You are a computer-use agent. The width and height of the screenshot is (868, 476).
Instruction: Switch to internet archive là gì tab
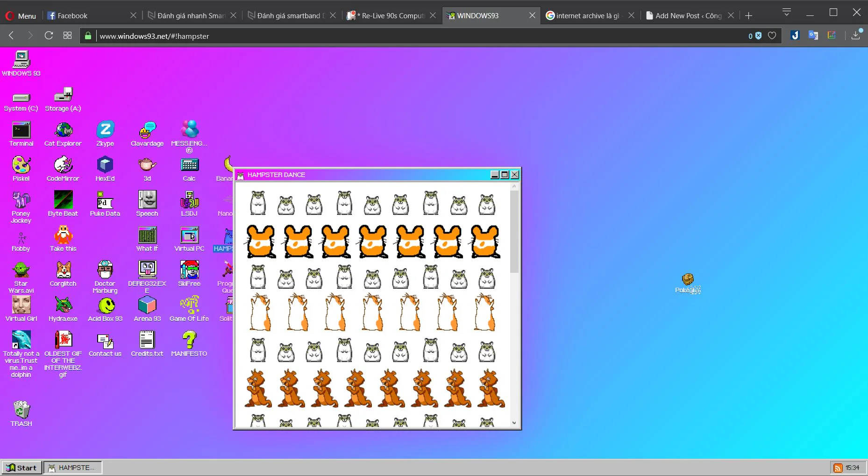pos(590,15)
